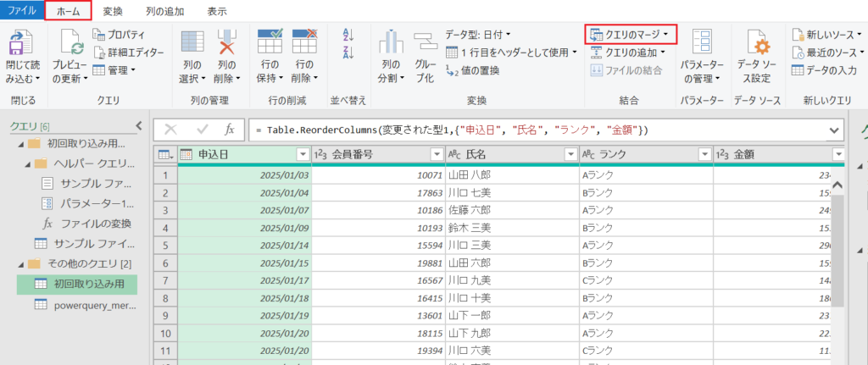Click データの入力 (Enter Data)
This screenshot has width=868, height=365.
pyautogui.click(x=824, y=70)
